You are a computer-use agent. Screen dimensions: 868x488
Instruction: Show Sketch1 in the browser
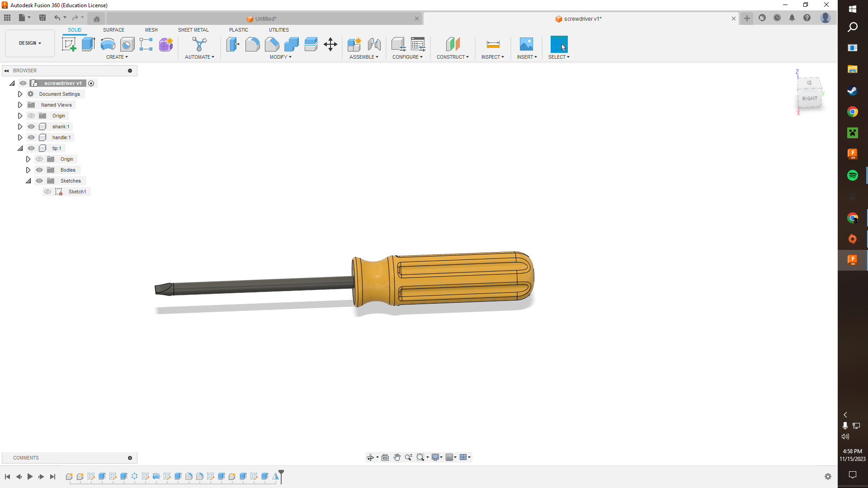pyautogui.click(x=47, y=192)
